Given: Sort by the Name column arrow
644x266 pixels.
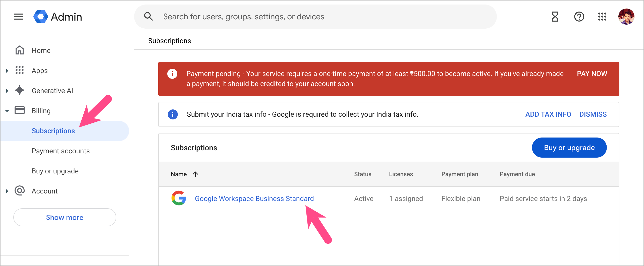Looking at the screenshot, I should pyautogui.click(x=195, y=174).
